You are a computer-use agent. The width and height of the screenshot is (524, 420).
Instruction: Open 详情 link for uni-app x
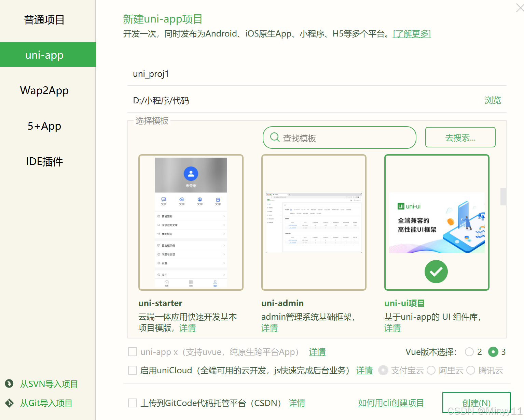pos(317,352)
